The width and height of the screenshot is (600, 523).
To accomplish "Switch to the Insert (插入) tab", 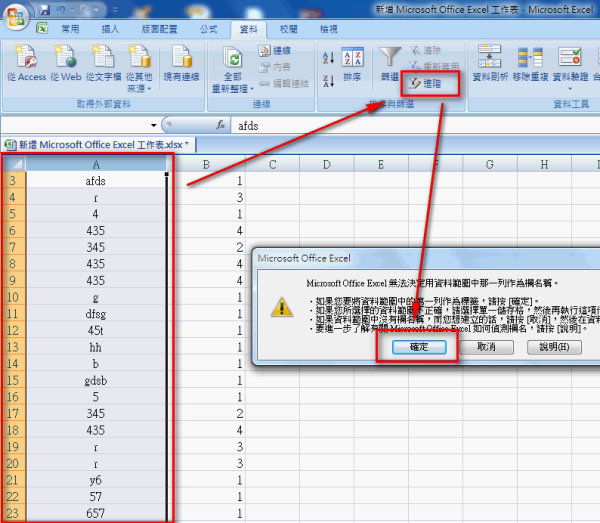I will 110,30.
